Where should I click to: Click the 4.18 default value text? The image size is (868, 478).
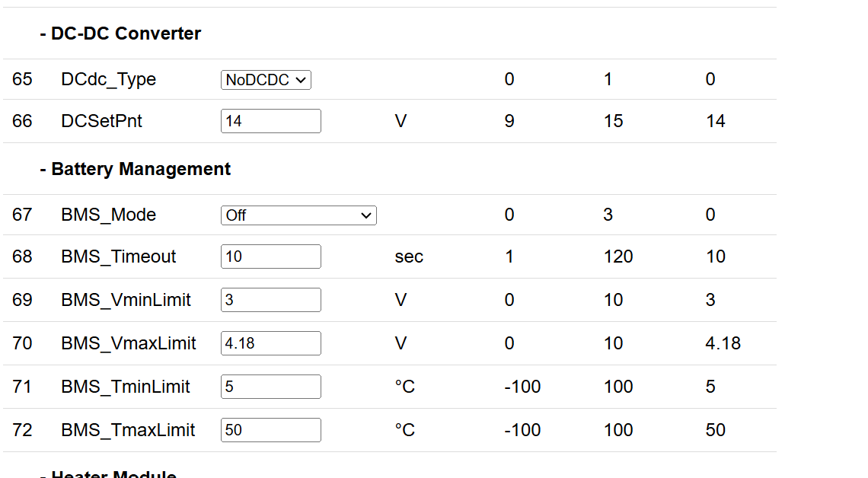[723, 343]
